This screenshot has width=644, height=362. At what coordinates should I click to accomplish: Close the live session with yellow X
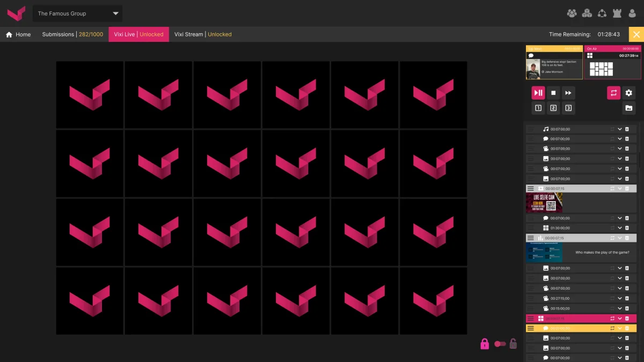click(636, 34)
